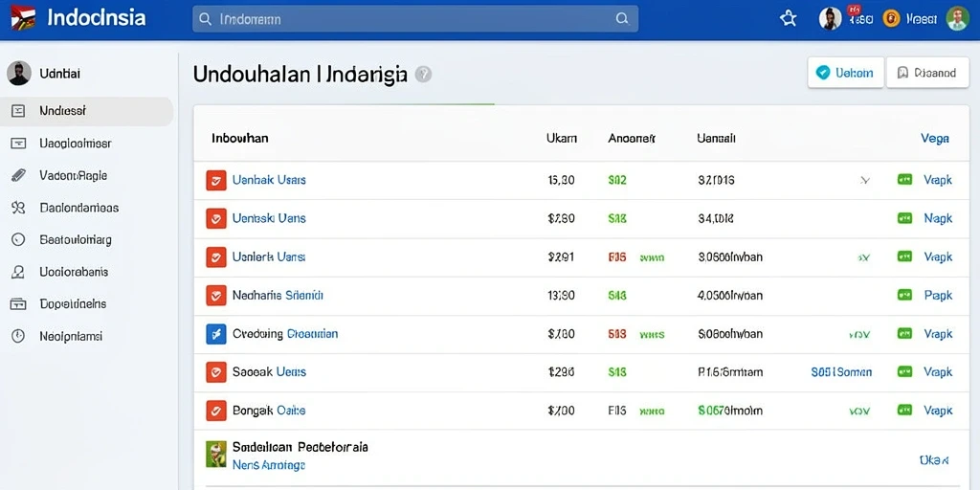Click the star favorites icon in header
980x490 pixels.
coord(789,19)
